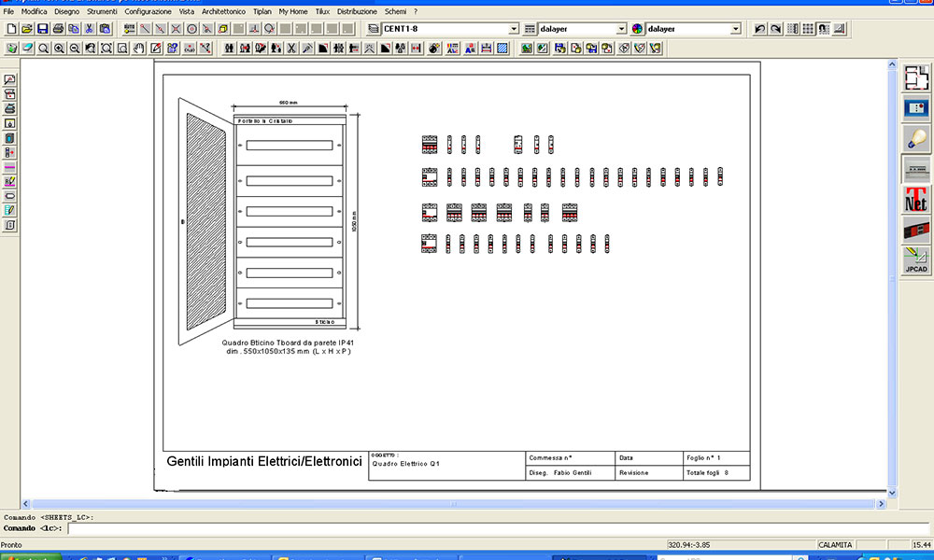Click the T-Net icon in right sidebar
934x560 pixels.
915,199
